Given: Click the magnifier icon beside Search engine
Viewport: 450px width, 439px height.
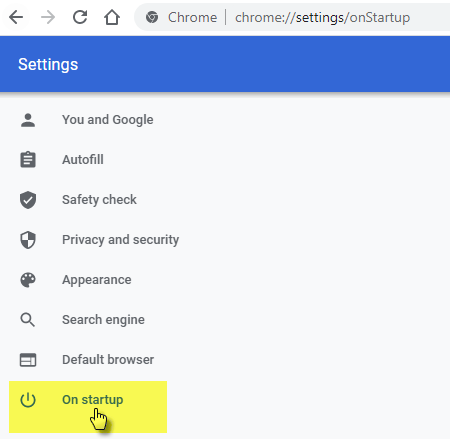Looking at the screenshot, I should [28, 320].
